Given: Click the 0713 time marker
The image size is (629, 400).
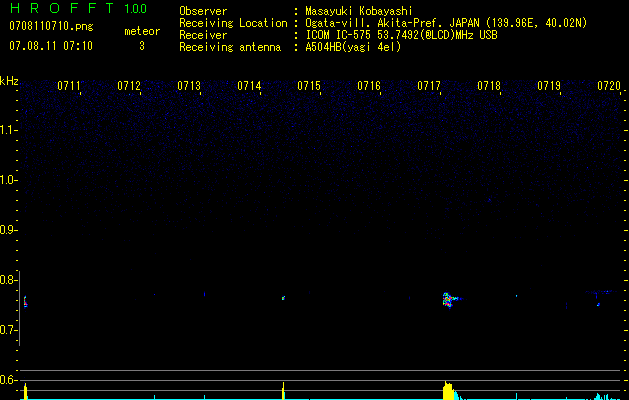Looking at the screenshot, I should 189,85.
